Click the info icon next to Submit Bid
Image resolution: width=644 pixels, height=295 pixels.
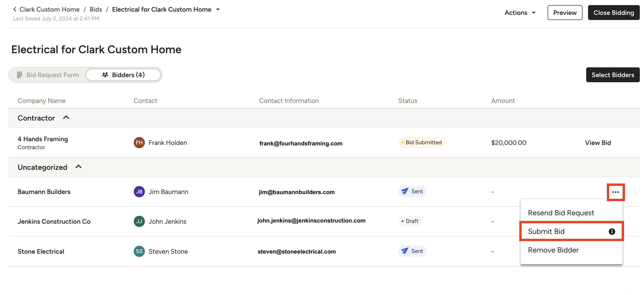(611, 231)
